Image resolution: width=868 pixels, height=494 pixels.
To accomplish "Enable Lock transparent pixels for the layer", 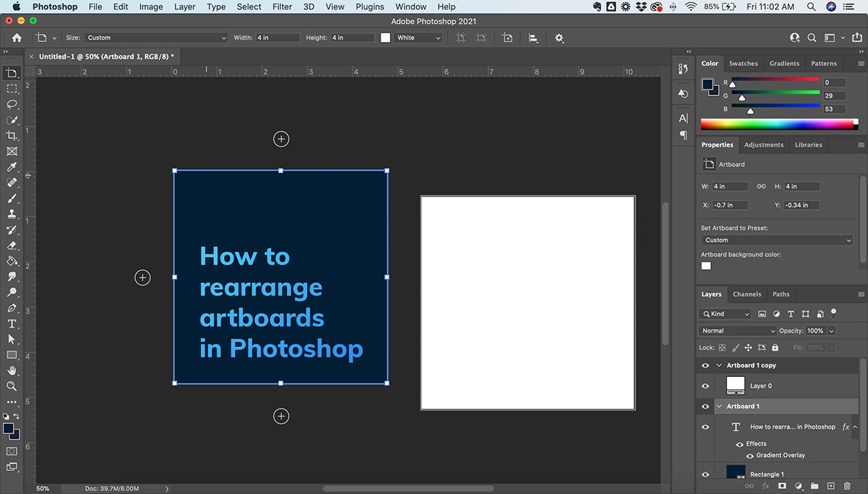I will tap(722, 347).
